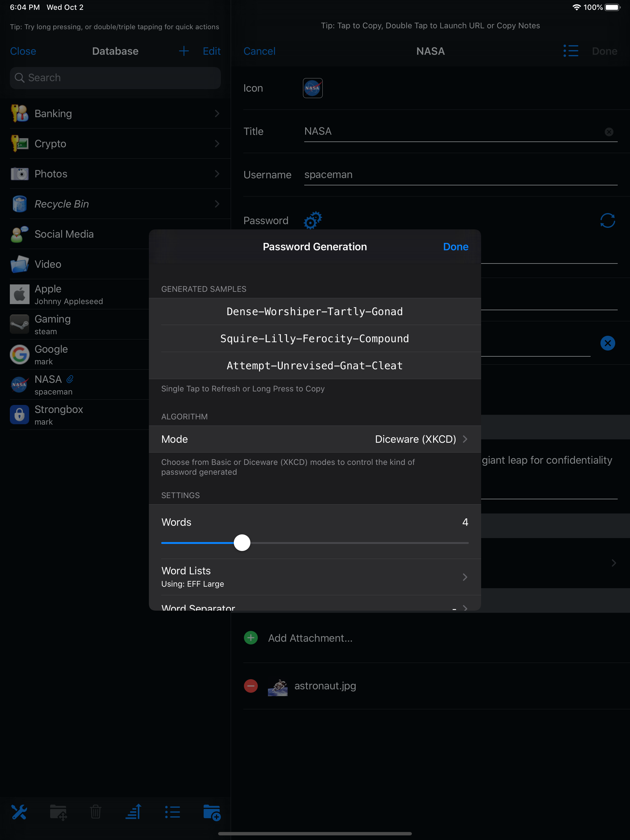This screenshot has height=840, width=630.
Task: Tap the add new folder icon
Action: coord(212,812)
